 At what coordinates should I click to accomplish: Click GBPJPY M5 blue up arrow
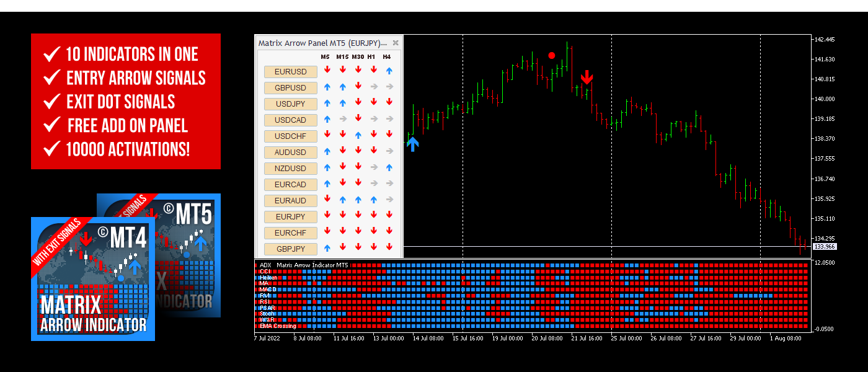(x=327, y=248)
